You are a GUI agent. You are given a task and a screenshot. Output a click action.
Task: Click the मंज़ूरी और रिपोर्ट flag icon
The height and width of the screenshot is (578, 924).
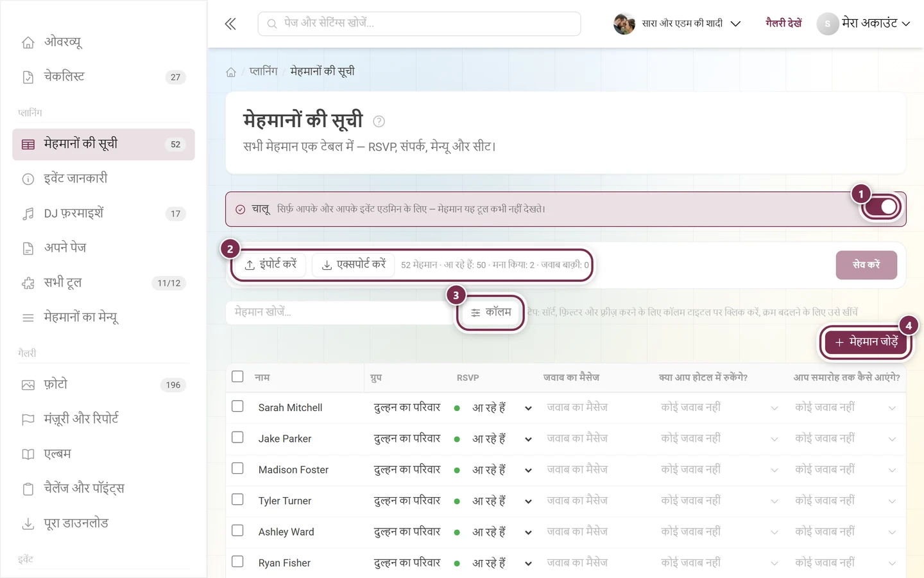click(28, 419)
